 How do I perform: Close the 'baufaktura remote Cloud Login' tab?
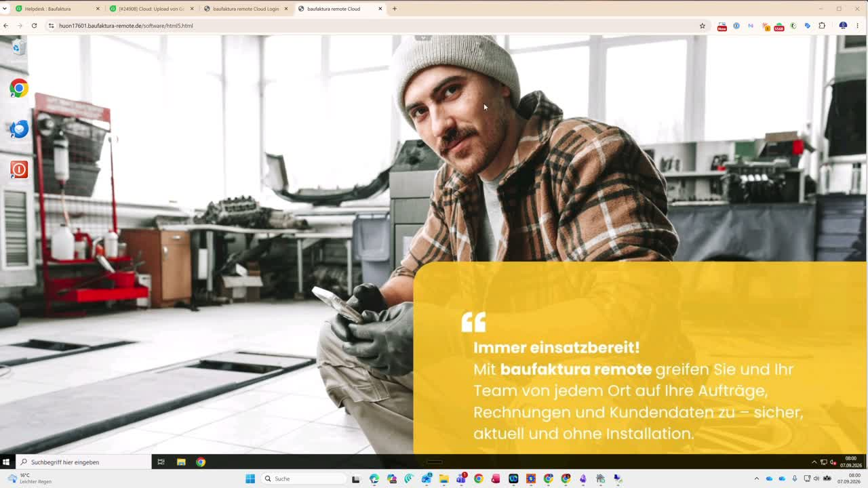point(286,9)
